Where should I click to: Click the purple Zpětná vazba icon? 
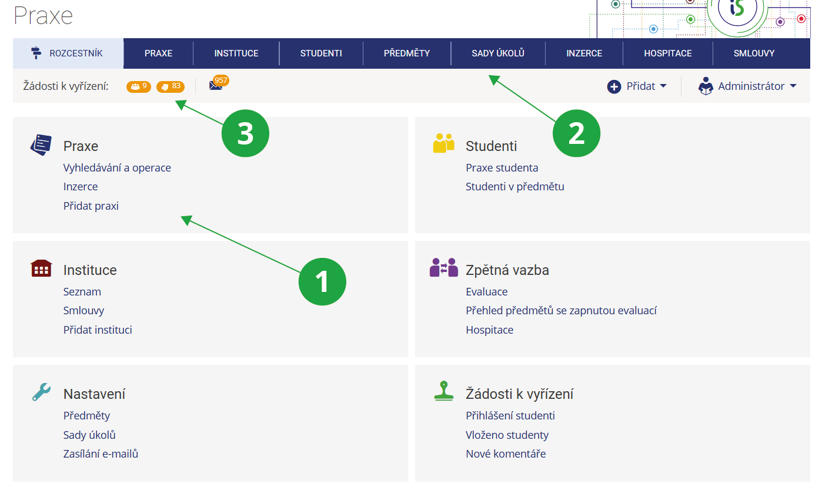[x=443, y=268]
